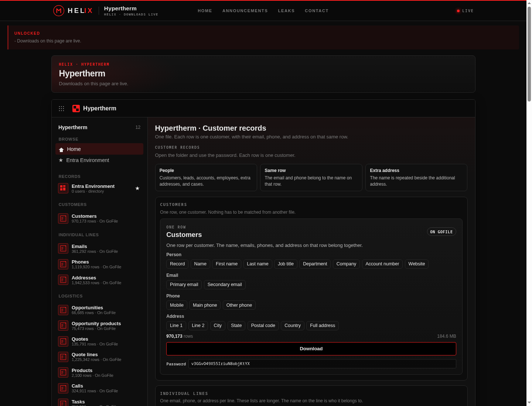This screenshot has height=406, width=532.
Task: Click the Opportunities file icon
Action: click(63, 310)
